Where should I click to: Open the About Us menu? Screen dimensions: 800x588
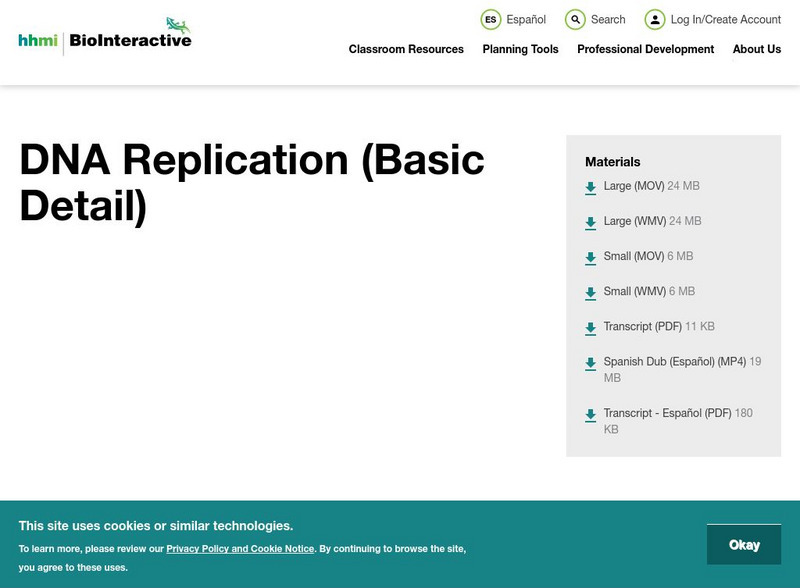pyautogui.click(x=757, y=49)
